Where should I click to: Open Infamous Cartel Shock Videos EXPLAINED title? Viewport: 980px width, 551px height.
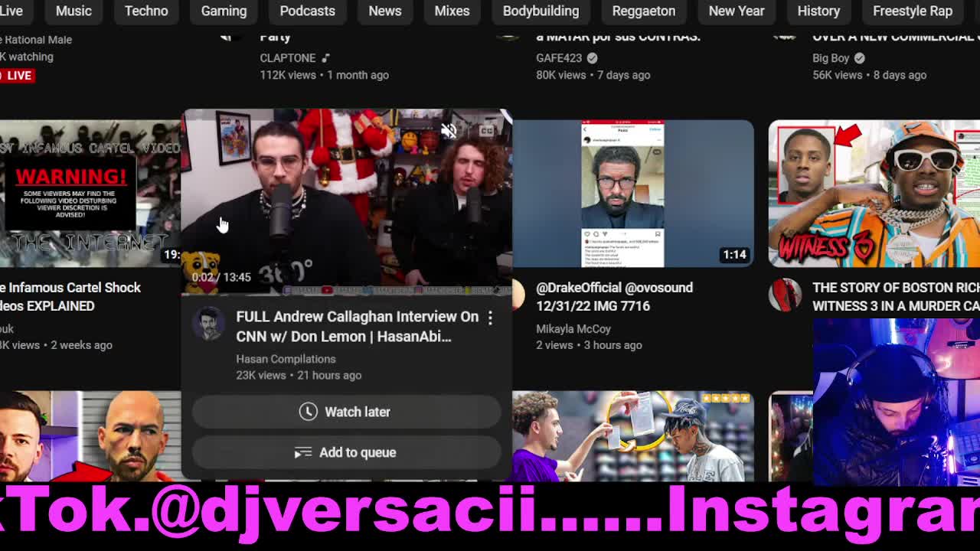click(x=70, y=297)
